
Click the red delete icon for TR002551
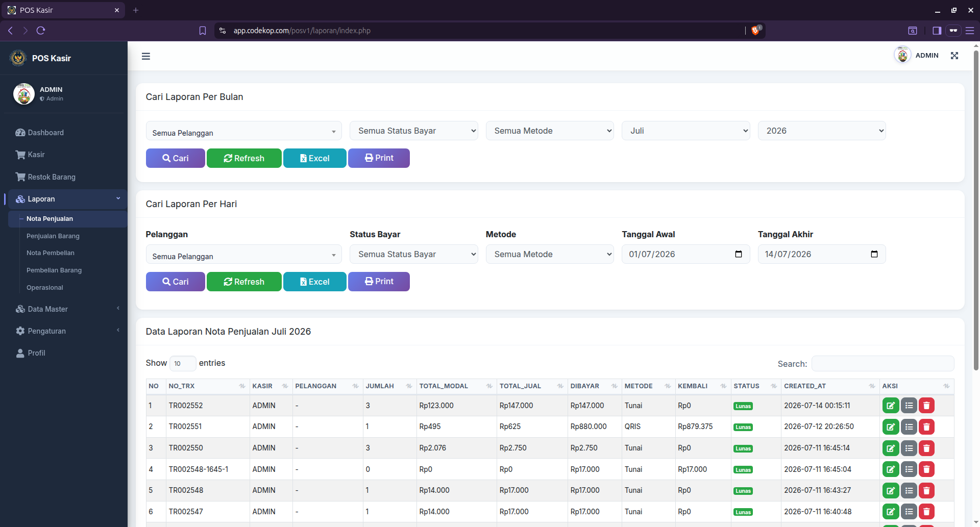(x=926, y=426)
